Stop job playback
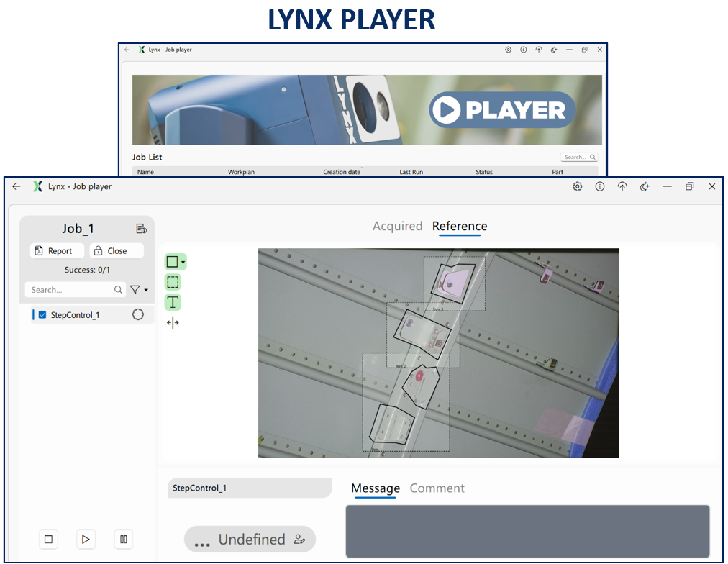Viewport: 728px width, 564px height. click(48, 540)
